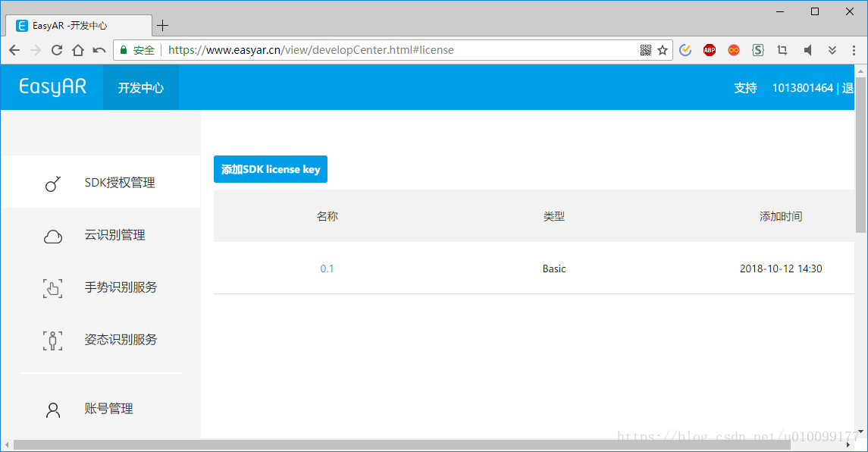
Task: Open 账号管理 via the person icon
Action: pyautogui.click(x=52, y=410)
